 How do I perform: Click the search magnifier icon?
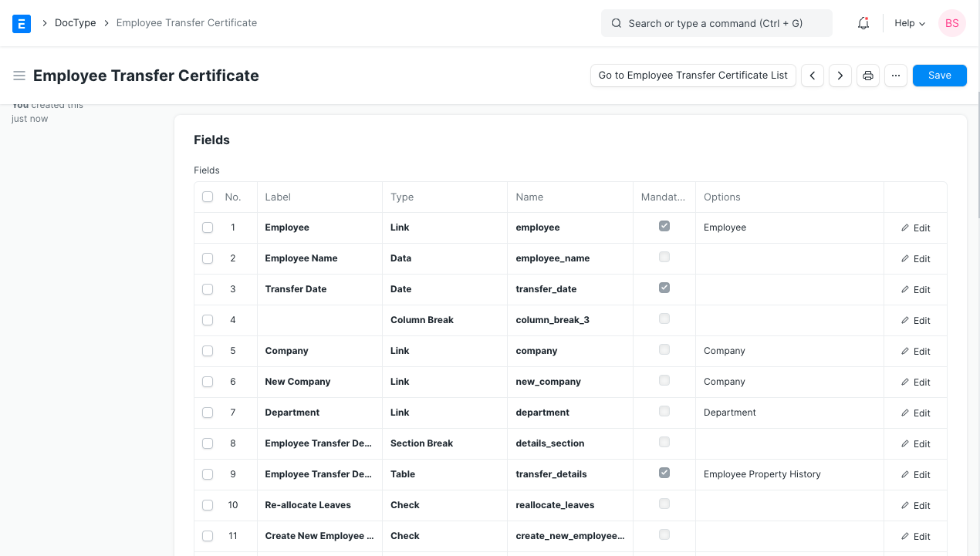616,23
